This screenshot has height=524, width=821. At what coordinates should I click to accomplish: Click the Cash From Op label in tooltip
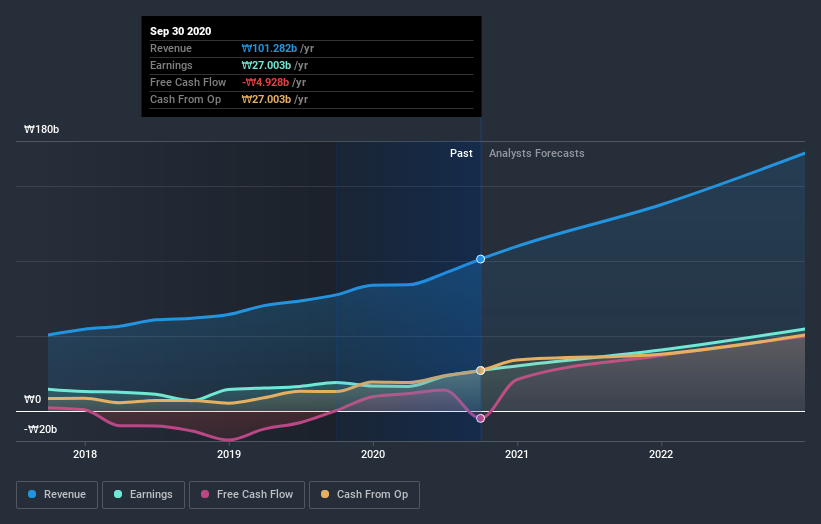(185, 99)
